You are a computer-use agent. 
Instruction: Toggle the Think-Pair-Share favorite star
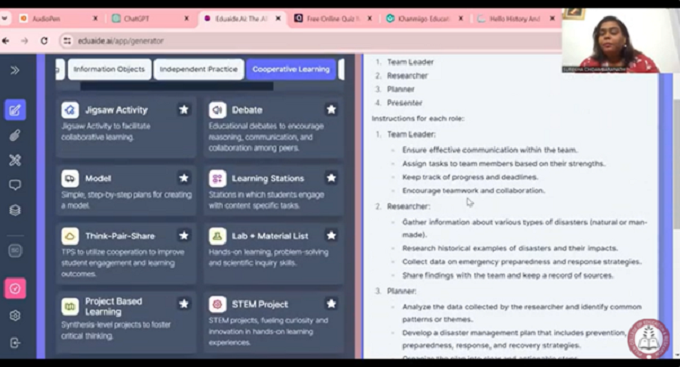pyautogui.click(x=184, y=236)
